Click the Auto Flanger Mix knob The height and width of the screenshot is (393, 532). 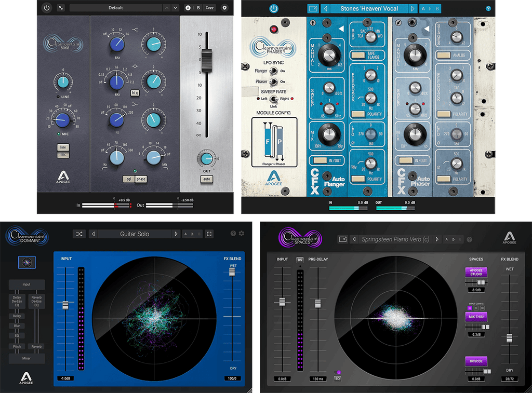[x=328, y=134]
